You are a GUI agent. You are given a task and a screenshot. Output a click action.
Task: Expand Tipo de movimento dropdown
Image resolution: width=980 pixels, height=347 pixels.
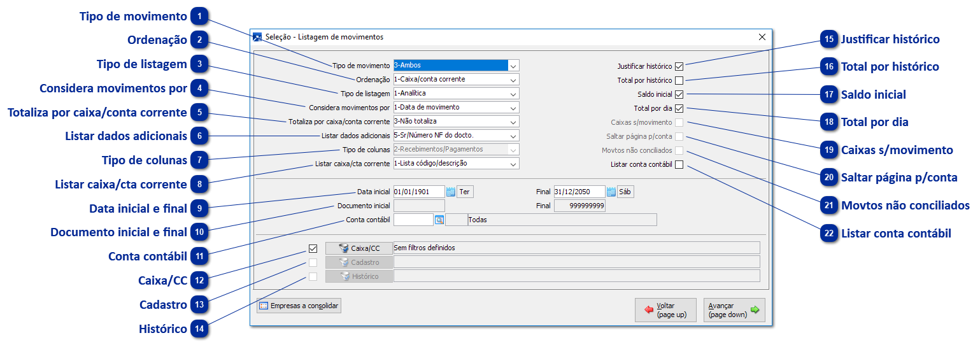coord(514,65)
